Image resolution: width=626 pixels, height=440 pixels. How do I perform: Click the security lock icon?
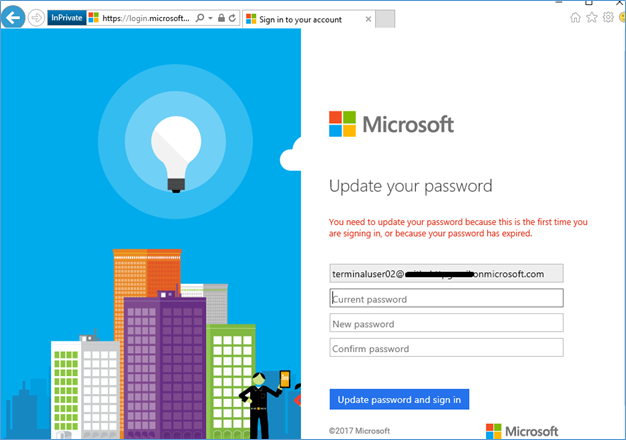221,18
